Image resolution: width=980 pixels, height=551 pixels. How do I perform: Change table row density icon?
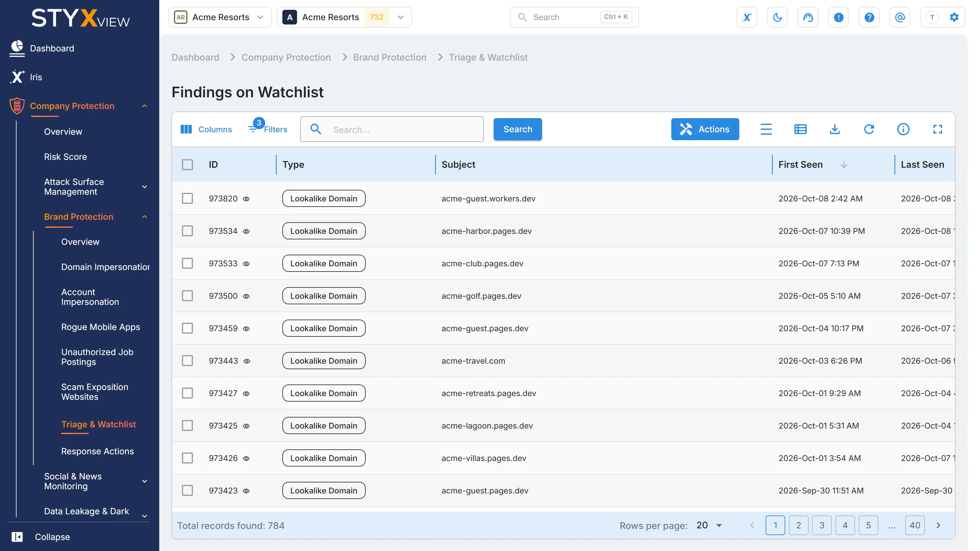pyautogui.click(x=766, y=129)
